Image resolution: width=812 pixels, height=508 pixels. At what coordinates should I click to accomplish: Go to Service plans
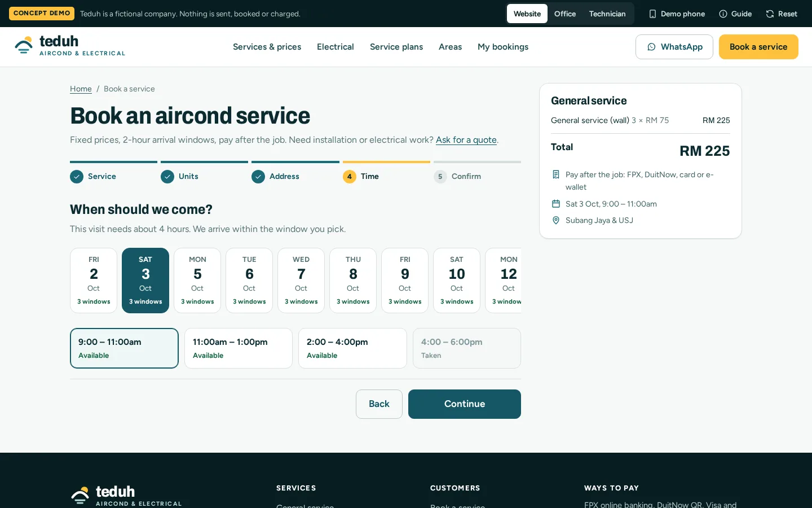pos(396,47)
